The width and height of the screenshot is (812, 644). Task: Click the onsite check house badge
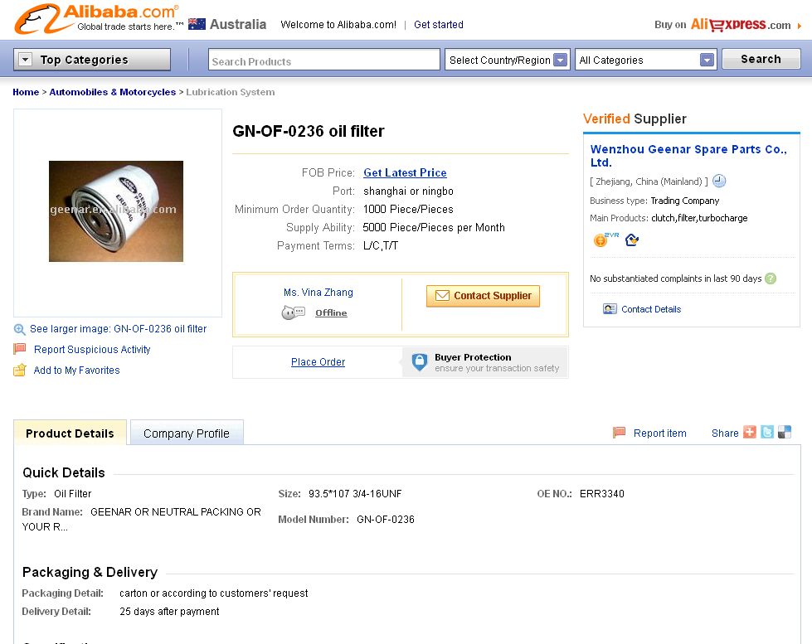tap(632, 240)
